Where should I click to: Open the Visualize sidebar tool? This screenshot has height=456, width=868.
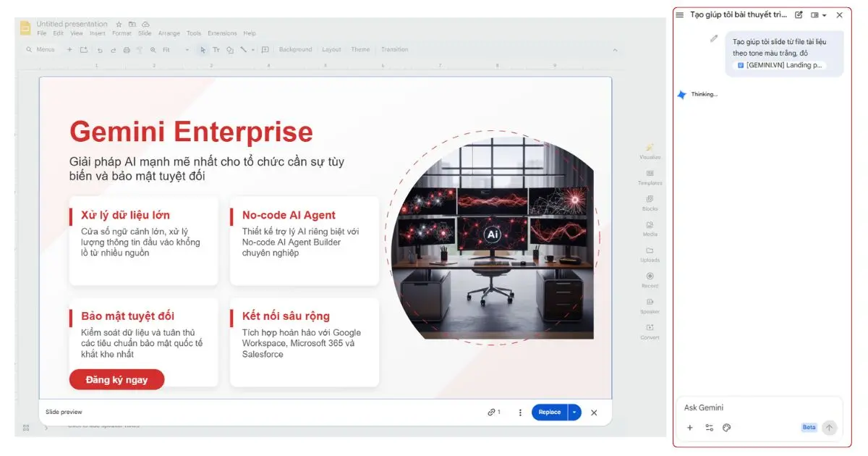[650, 151]
